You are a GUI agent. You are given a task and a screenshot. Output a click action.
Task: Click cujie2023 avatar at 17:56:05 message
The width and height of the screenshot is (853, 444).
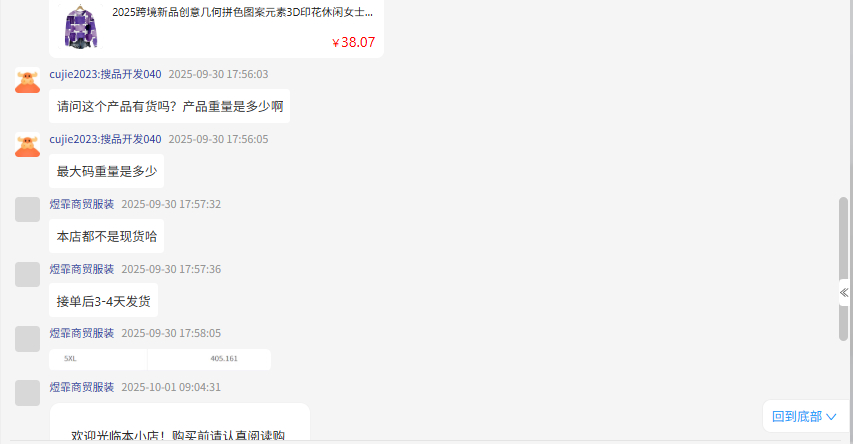point(27,145)
